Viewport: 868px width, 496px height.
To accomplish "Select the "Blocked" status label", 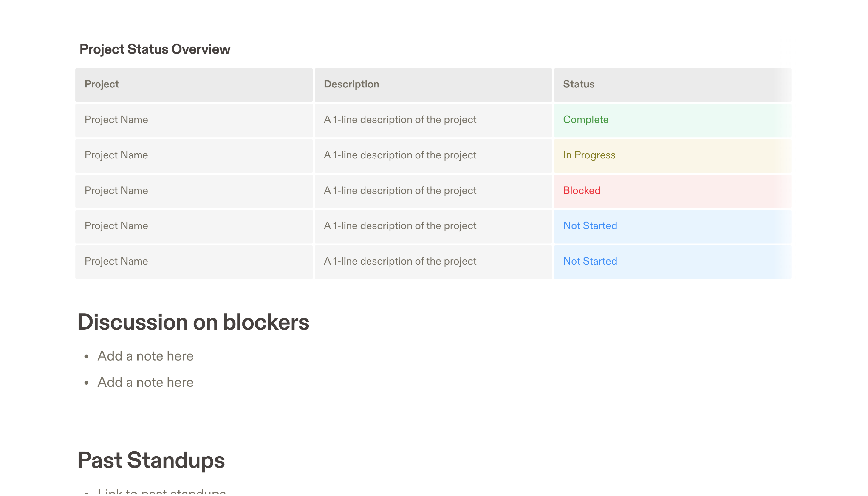I will 582,190.
